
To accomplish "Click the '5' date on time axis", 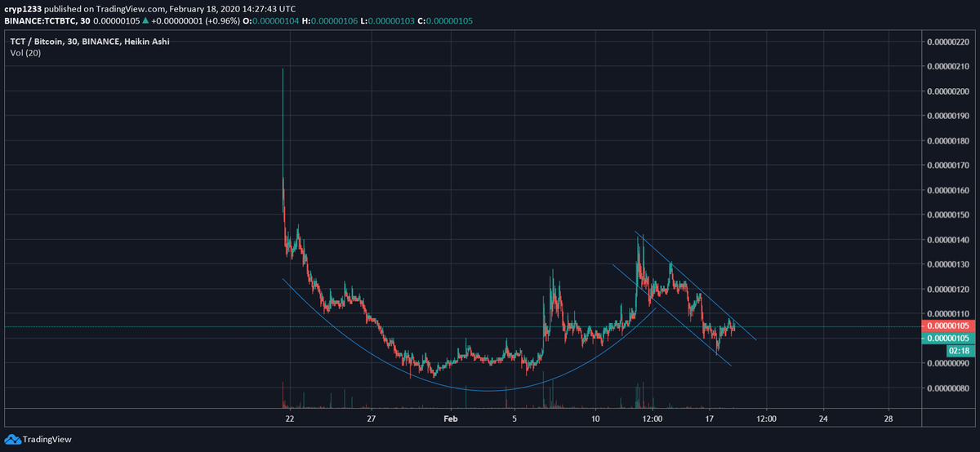I will pos(514,418).
